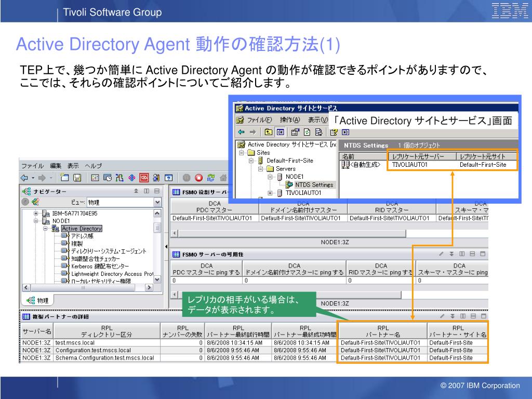Collapse NODE1 node in Navigator tree
The width and height of the screenshot is (532, 399).
pyautogui.click(x=36, y=221)
